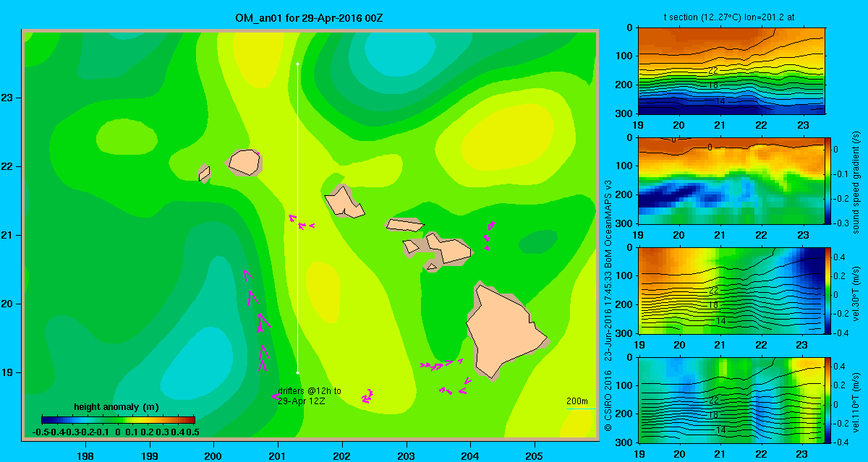
Task: Open the vel.30°T velocity section plot
Action: point(731,290)
